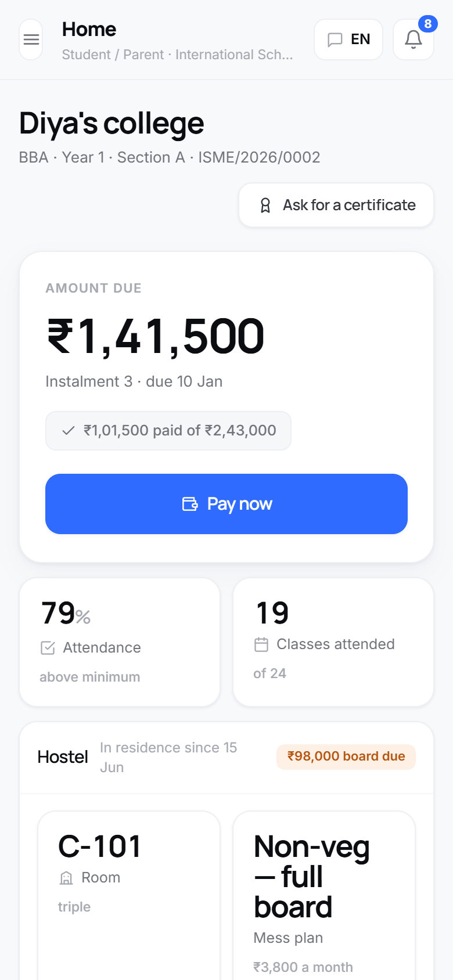Open the Classes attended card
453x980 pixels.
click(x=333, y=642)
